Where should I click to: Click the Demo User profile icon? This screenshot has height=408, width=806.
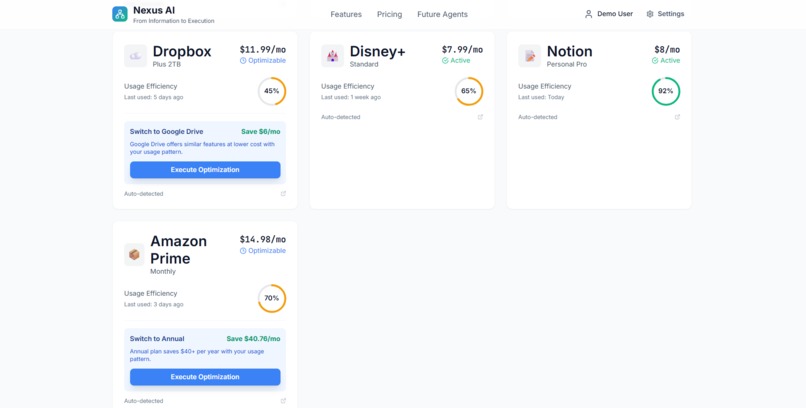pos(589,14)
